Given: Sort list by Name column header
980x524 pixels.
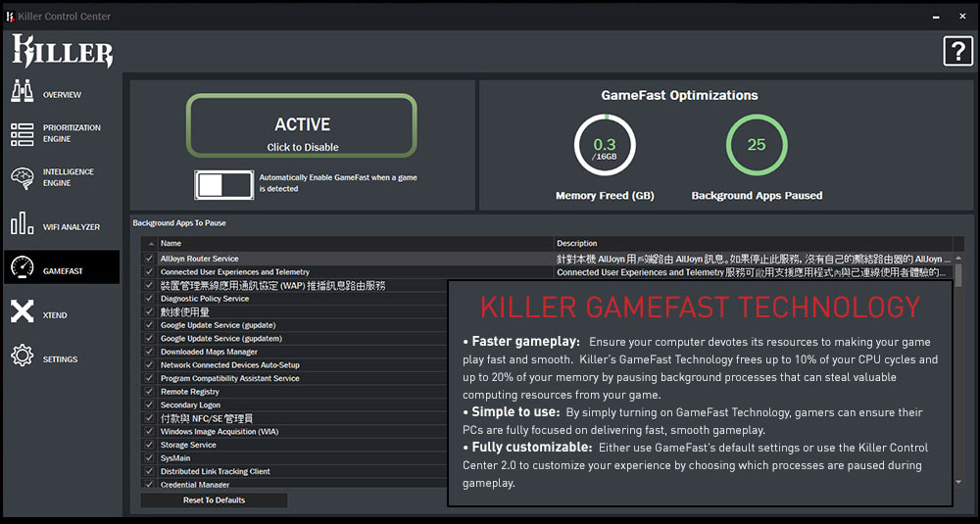Looking at the screenshot, I should [x=356, y=244].
